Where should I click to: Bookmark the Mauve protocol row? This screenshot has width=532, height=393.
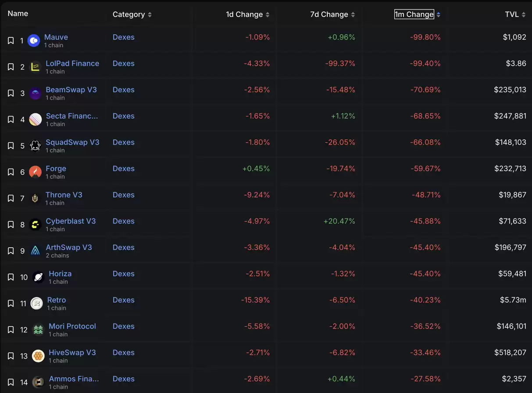click(11, 40)
